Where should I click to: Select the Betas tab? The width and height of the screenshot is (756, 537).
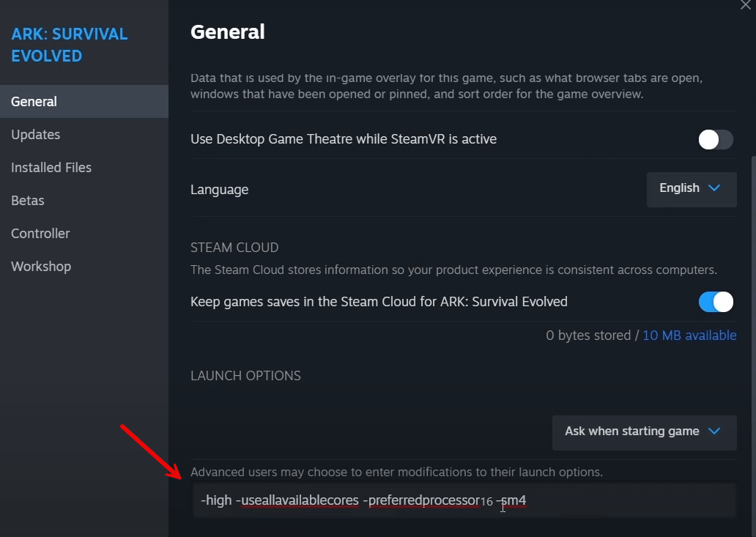27,200
